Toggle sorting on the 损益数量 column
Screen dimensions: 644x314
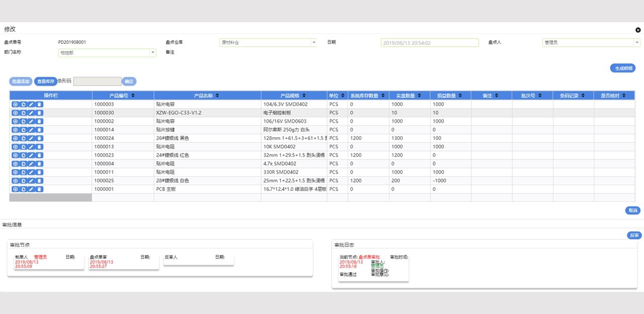[x=461, y=96]
